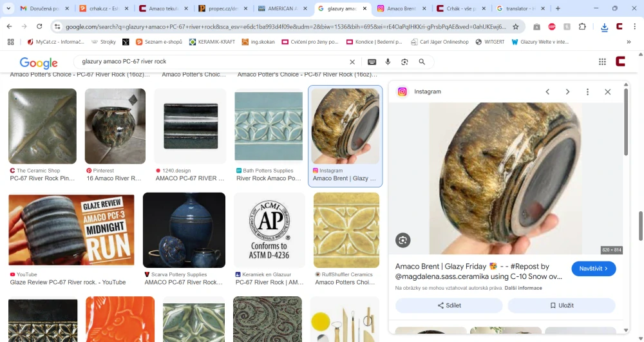Open a new browser tab
This screenshot has height=342, width=644.
(x=558, y=8)
